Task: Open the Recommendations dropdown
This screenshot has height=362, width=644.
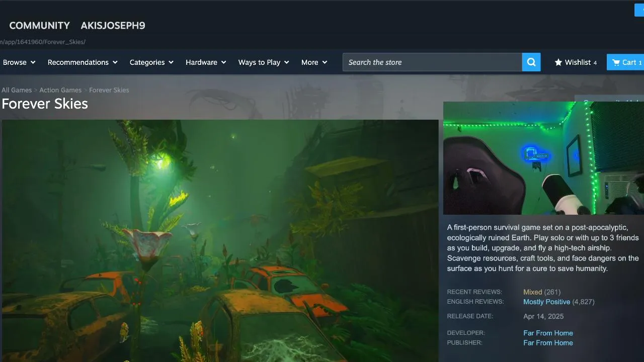Action: coord(83,62)
